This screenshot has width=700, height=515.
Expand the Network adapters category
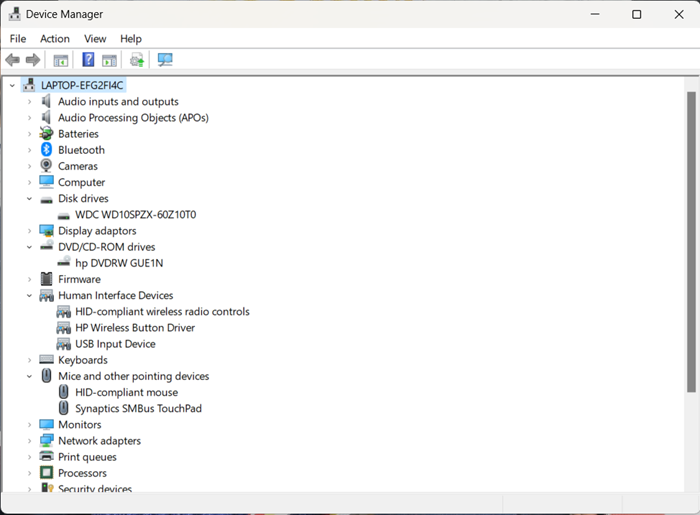tap(30, 441)
